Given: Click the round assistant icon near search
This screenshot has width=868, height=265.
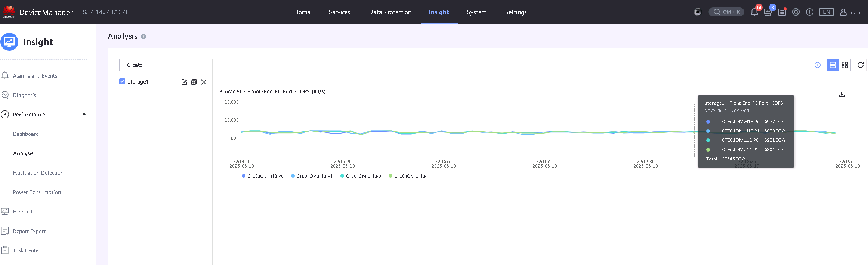Looking at the screenshot, I should point(698,12).
